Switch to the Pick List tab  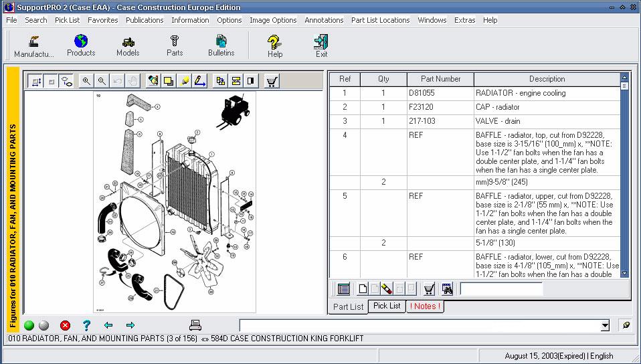[x=387, y=306]
